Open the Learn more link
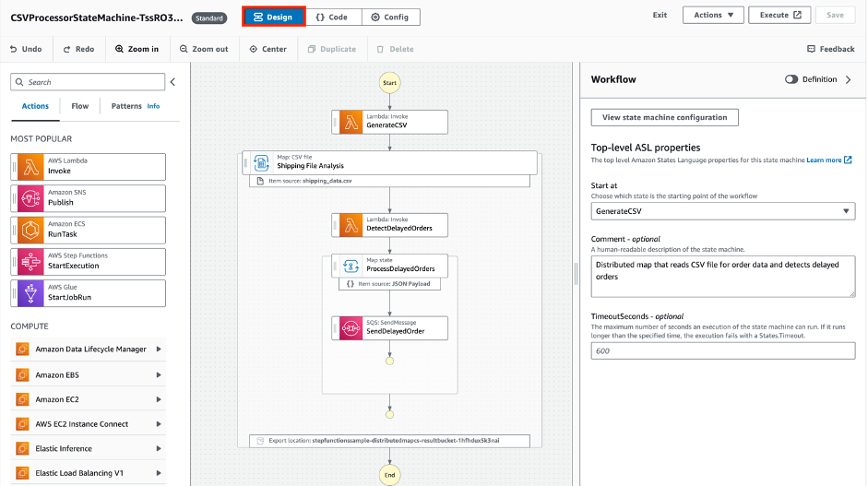 click(x=828, y=160)
